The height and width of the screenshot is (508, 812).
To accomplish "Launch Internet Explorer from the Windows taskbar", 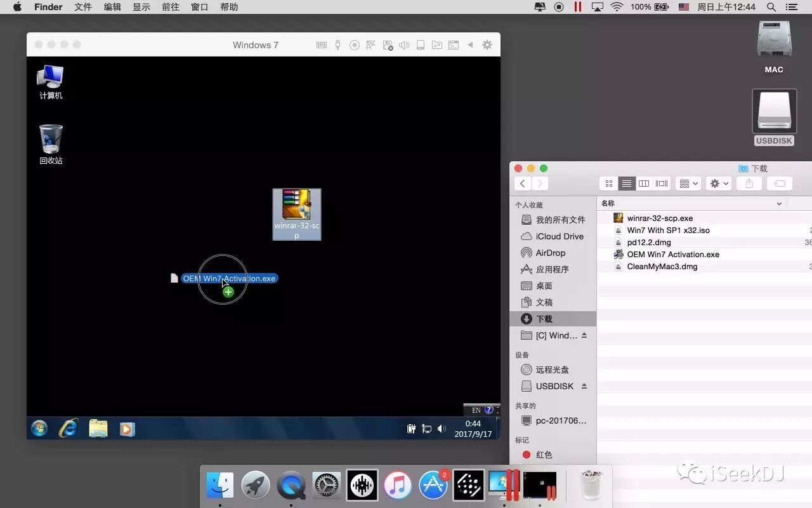I will point(68,429).
